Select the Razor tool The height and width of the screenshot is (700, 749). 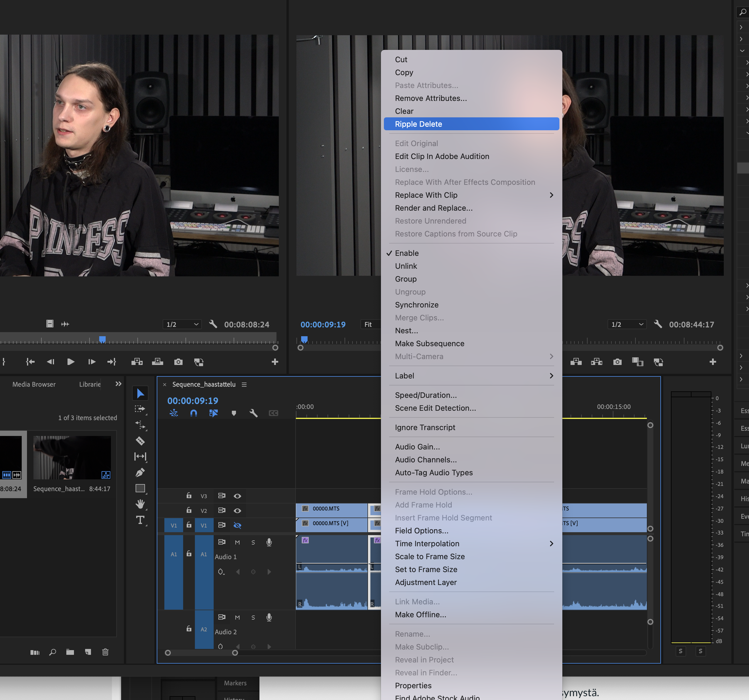[x=140, y=441]
